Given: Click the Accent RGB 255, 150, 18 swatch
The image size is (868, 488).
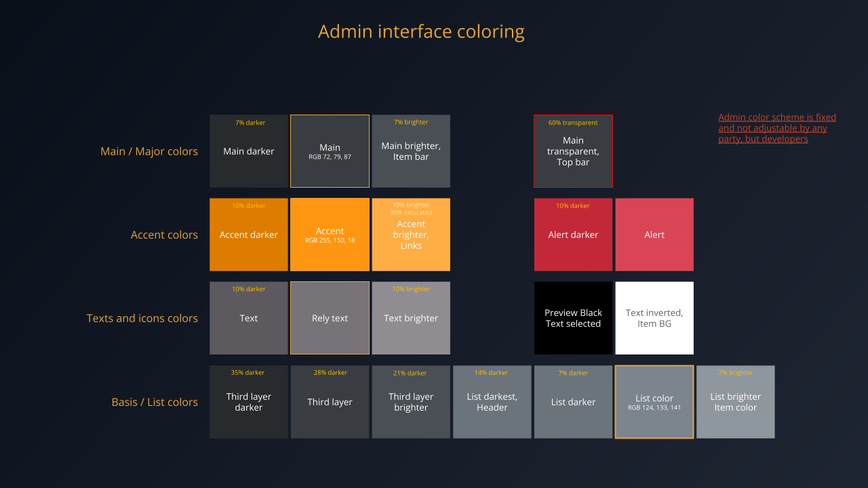Looking at the screenshot, I should [x=330, y=234].
